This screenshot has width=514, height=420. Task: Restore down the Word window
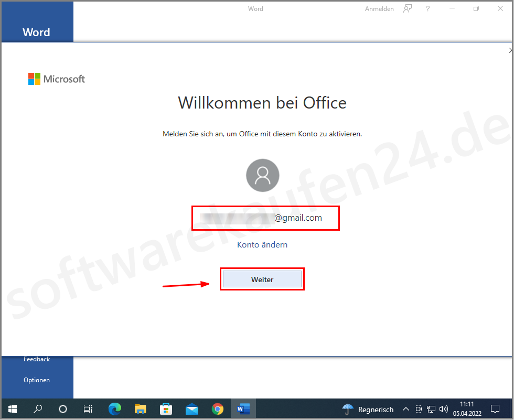[476, 9]
